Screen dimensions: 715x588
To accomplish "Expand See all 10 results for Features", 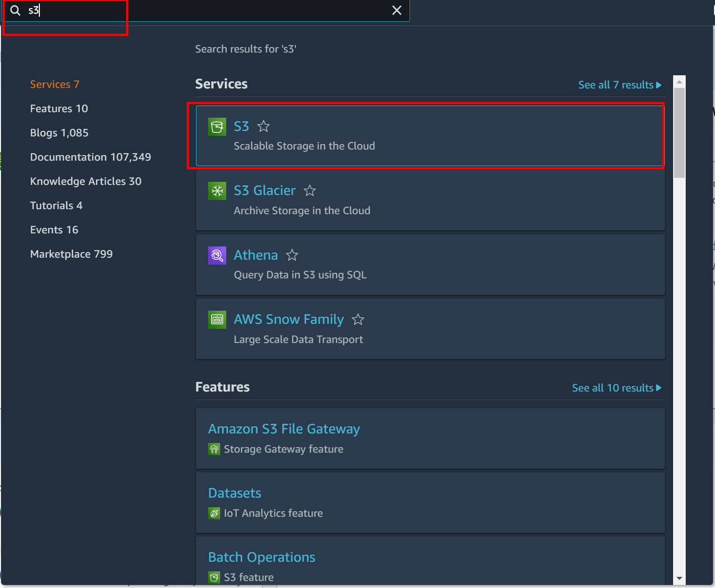I will point(616,388).
